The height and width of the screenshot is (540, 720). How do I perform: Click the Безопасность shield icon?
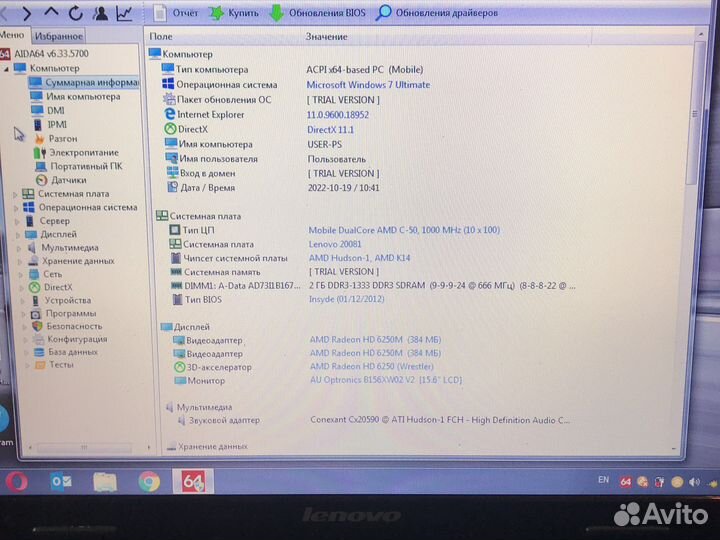coord(37,326)
